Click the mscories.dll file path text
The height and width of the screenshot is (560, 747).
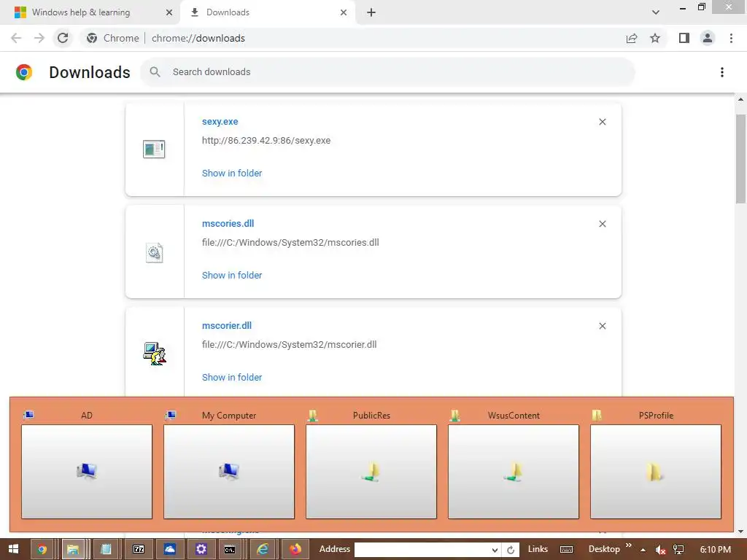290,242
